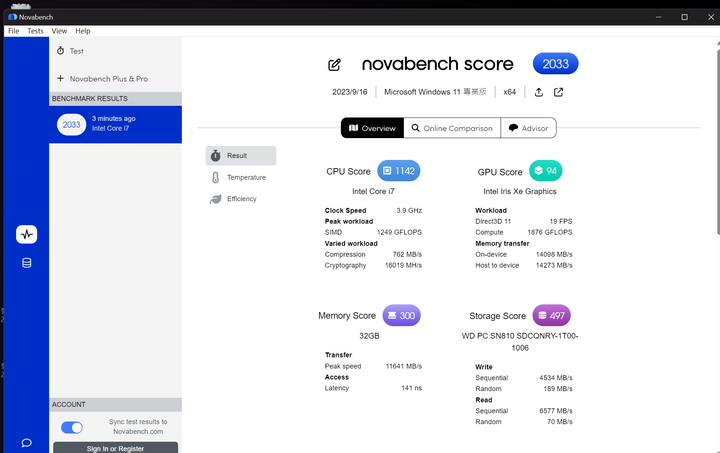This screenshot has height=453, width=720.
Task: Click the Temperature thermometer icon
Action: point(215,177)
